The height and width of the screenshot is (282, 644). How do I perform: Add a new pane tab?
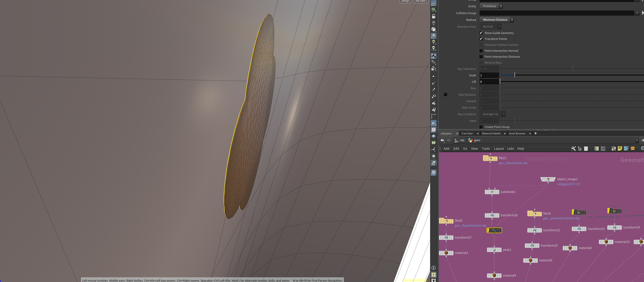[x=536, y=134]
